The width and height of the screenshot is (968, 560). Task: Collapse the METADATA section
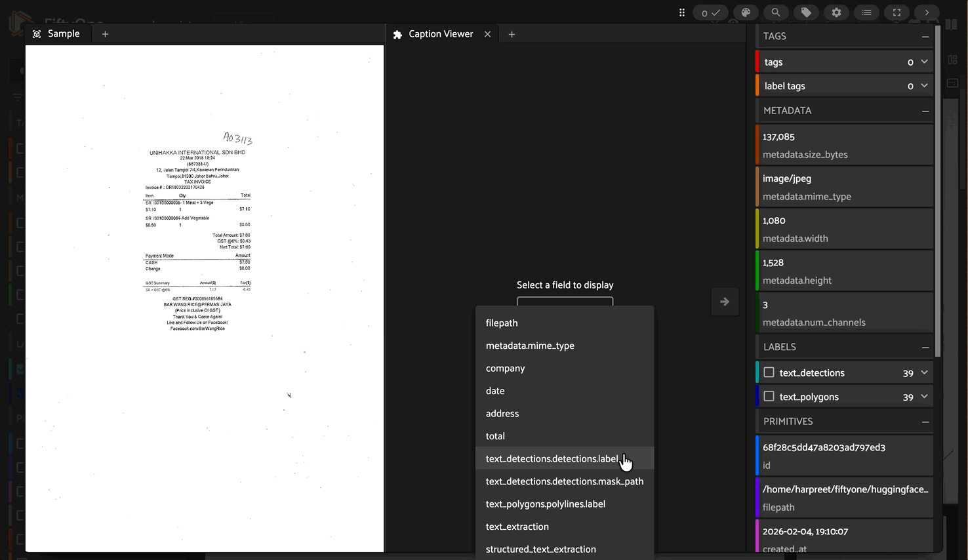[925, 111]
